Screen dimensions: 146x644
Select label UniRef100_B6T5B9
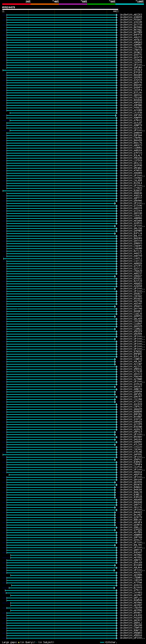(x=131, y=32)
